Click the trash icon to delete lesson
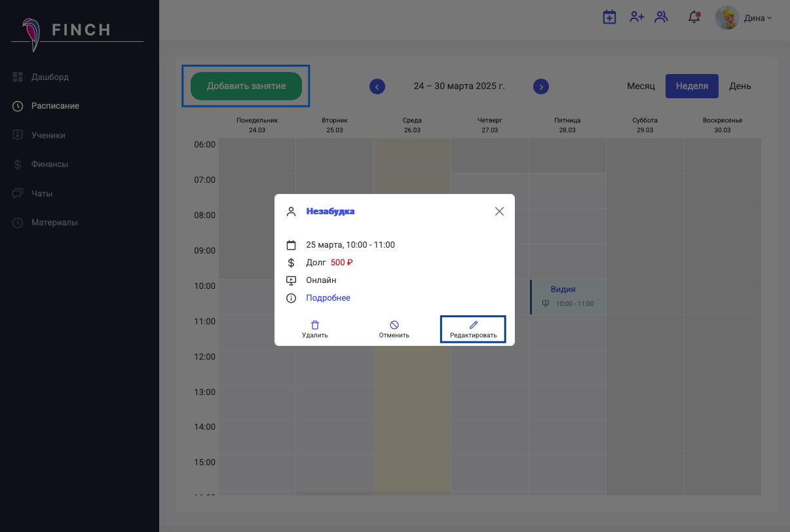 (315, 326)
